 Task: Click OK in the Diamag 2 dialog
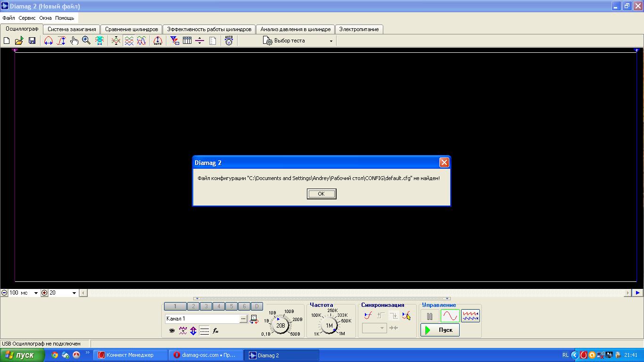tap(322, 194)
